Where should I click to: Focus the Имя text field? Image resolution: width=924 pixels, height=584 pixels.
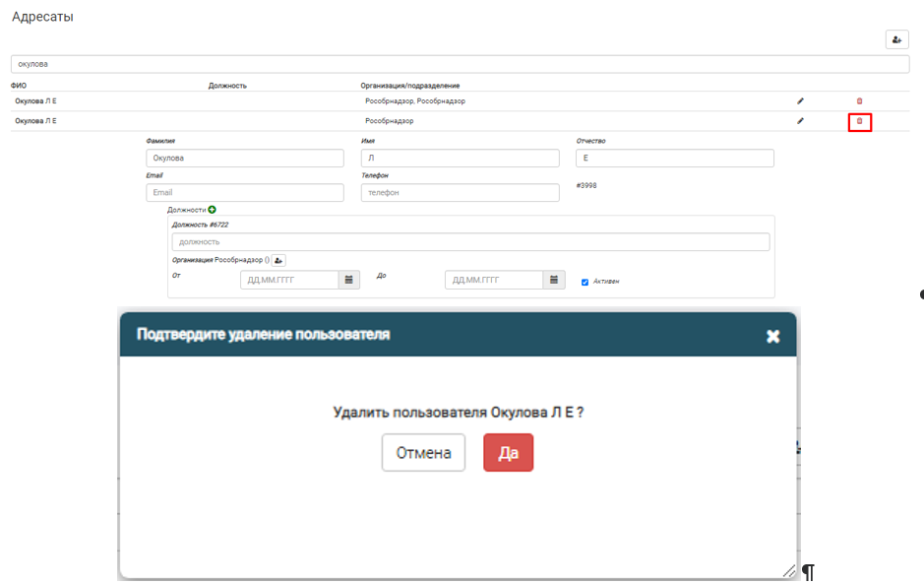coord(460,158)
